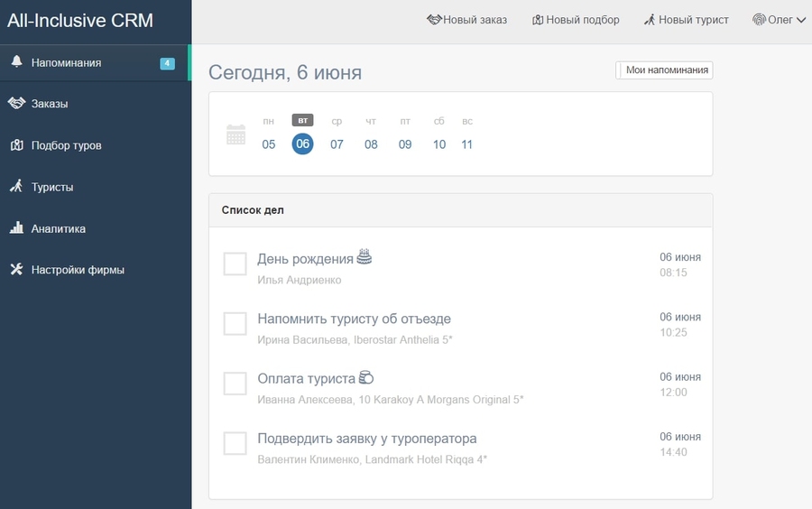Click the bell icon next to Напоминания
812x509 pixels.
point(16,62)
